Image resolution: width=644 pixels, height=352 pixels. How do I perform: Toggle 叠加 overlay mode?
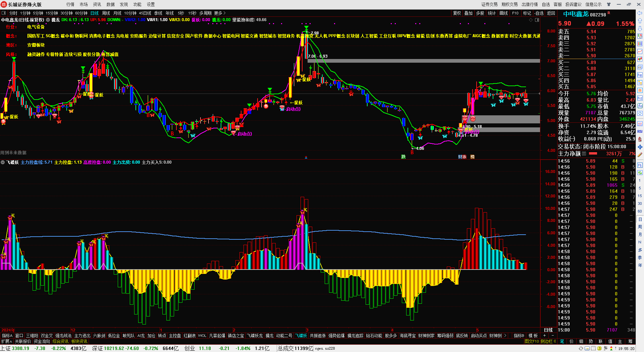[x=468, y=13]
